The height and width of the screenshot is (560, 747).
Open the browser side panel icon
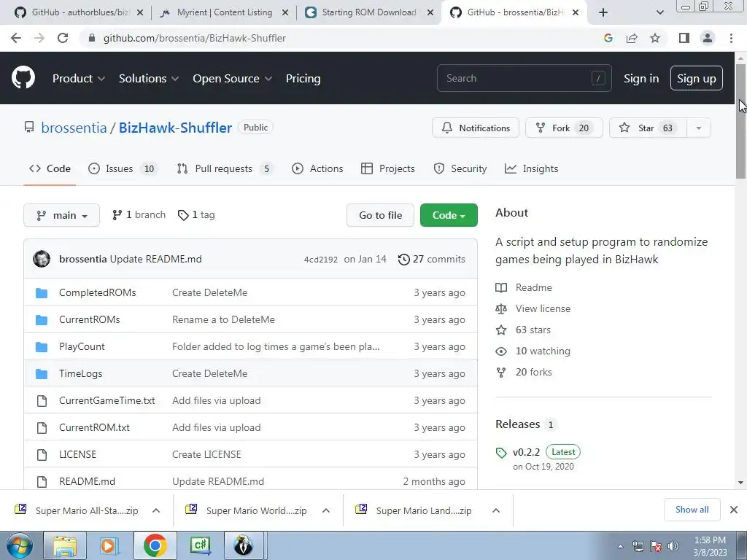pyautogui.click(x=684, y=38)
